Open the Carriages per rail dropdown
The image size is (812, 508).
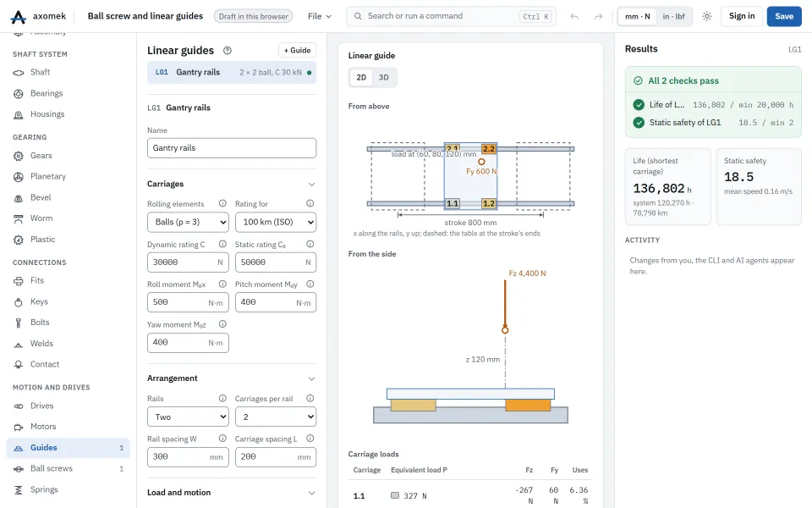(x=276, y=417)
